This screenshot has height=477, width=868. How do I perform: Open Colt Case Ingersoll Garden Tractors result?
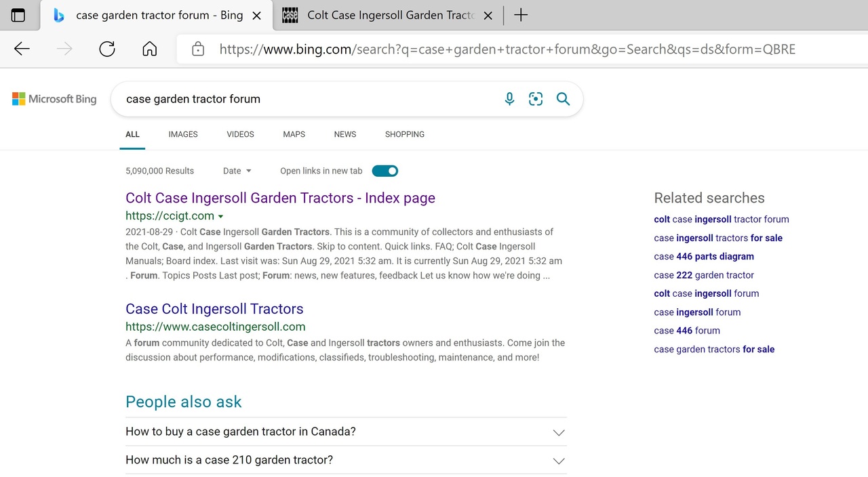(x=280, y=198)
